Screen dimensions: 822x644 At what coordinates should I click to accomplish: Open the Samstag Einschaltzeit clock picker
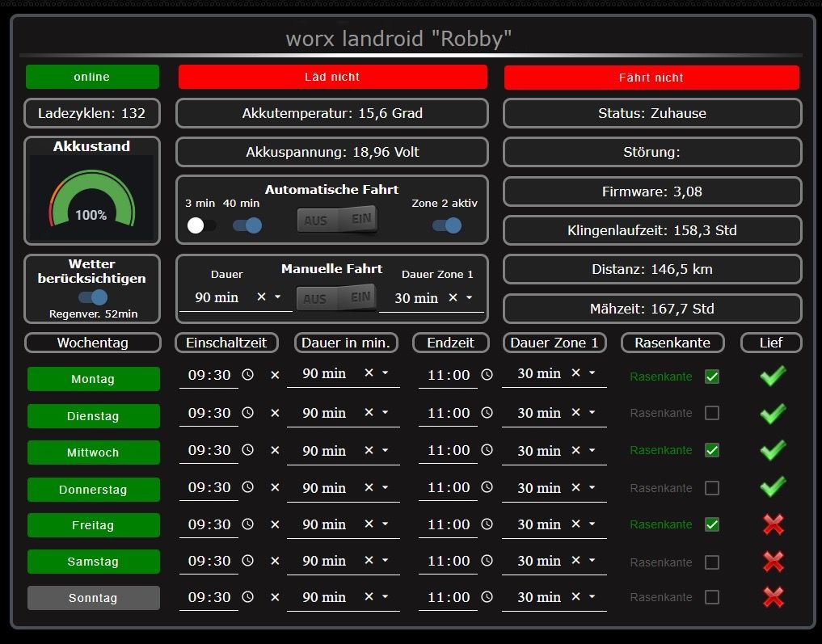pyautogui.click(x=247, y=561)
